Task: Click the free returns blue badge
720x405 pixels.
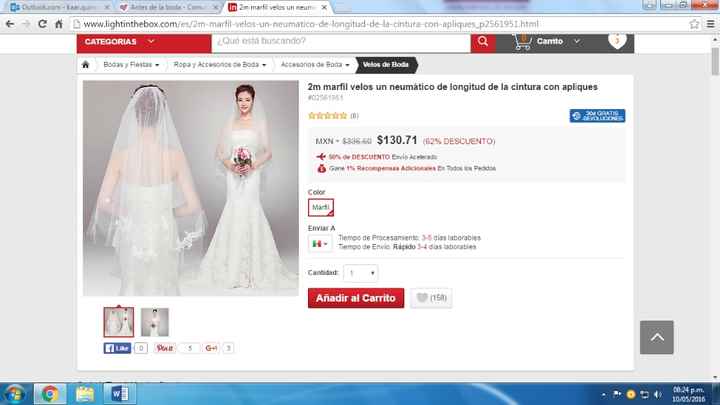Action: click(597, 116)
